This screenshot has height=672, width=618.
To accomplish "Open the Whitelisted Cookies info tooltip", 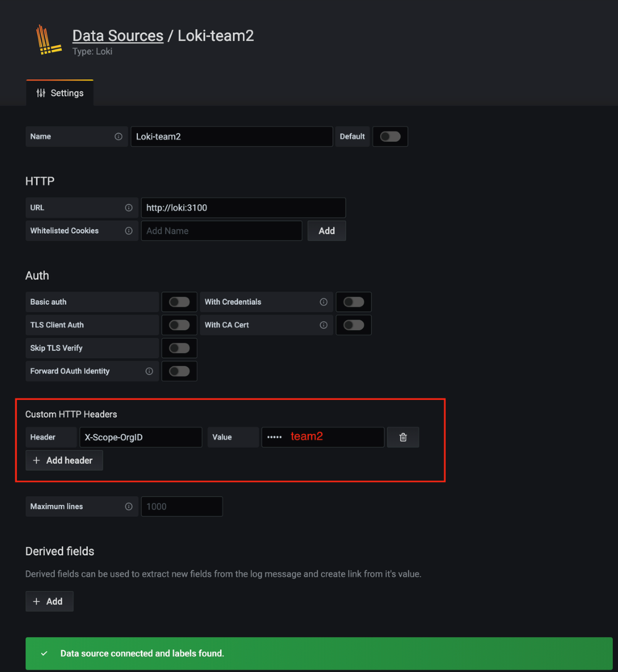I will tap(129, 231).
